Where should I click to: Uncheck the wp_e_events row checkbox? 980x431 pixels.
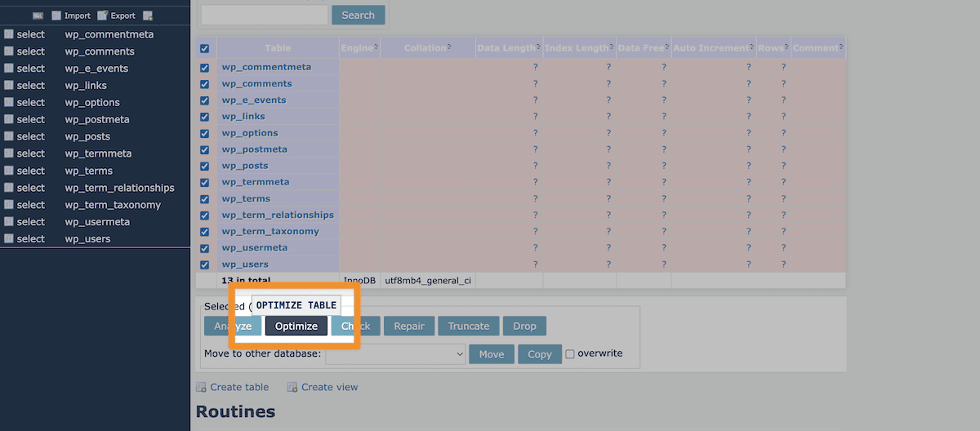coord(205,100)
